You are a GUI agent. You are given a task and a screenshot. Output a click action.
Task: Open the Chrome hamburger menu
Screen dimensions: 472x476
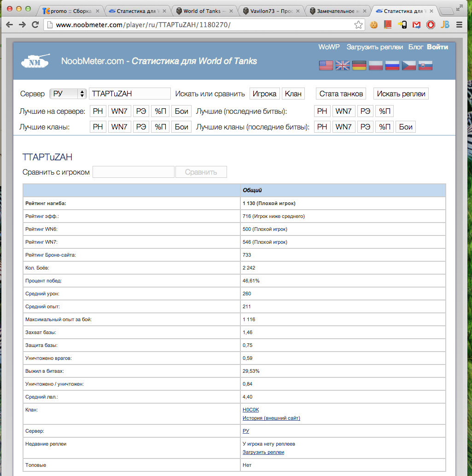459,25
